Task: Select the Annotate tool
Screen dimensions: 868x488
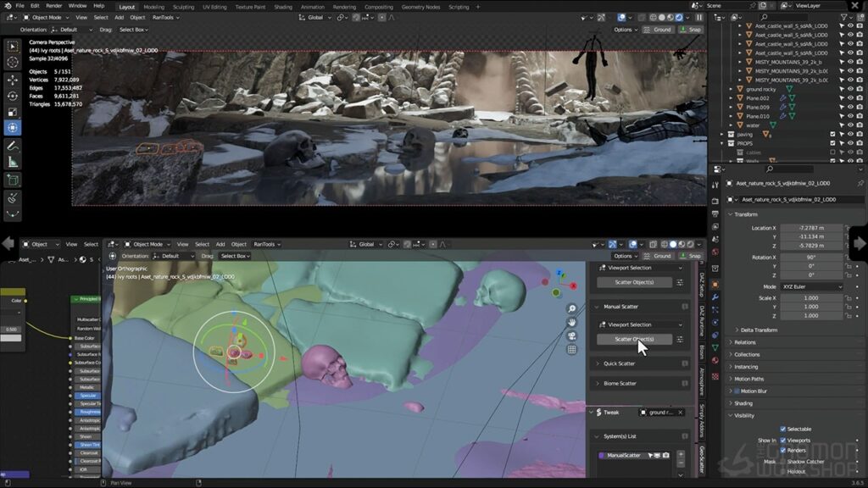Action: 13,146
